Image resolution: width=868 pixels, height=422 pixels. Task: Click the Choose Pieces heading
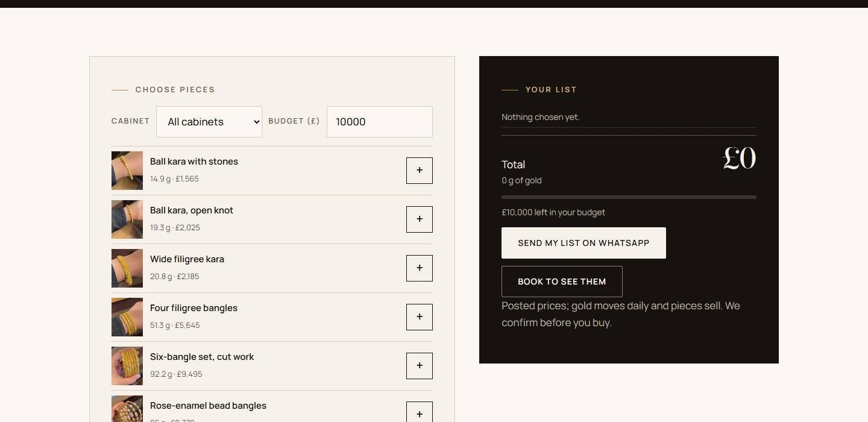pos(175,90)
